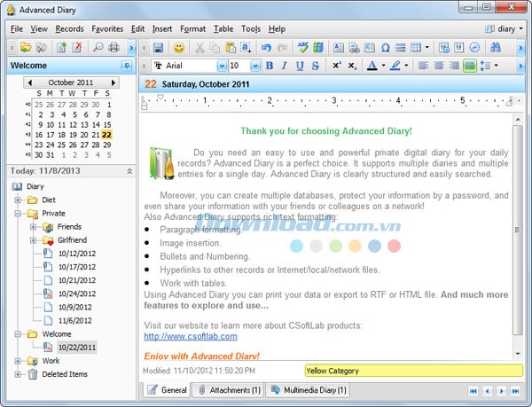The height and width of the screenshot is (407, 532).
Task: Go to the next month in calendar
Action: pos(113,82)
